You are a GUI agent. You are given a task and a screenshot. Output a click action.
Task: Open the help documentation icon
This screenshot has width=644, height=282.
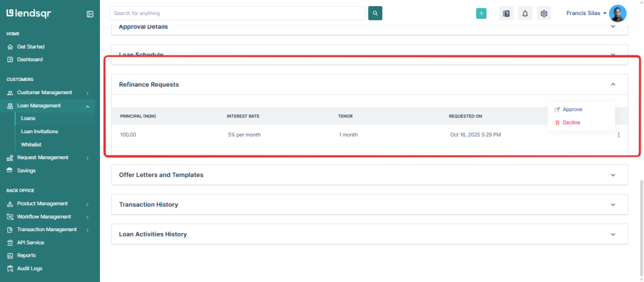pos(506,13)
